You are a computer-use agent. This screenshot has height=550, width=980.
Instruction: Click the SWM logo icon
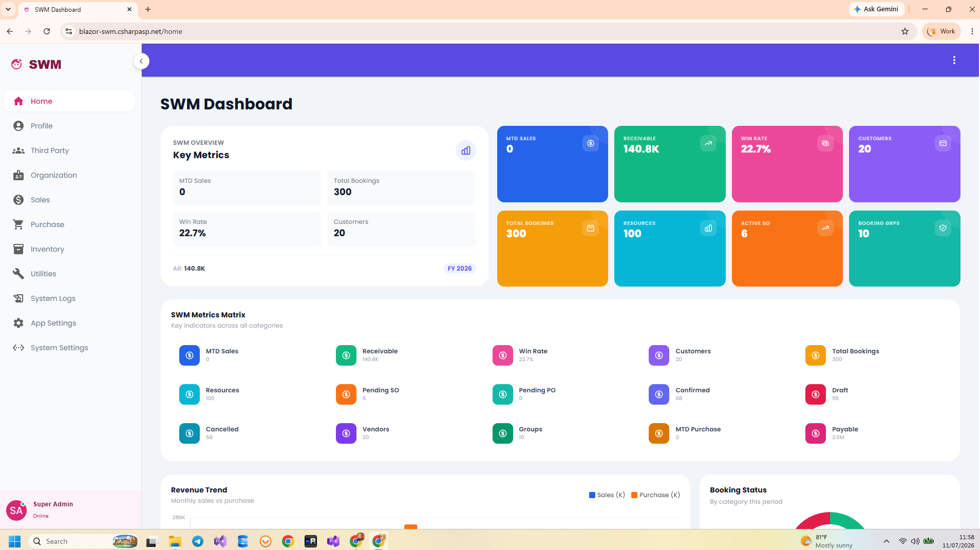pyautogui.click(x=17, y=64)
